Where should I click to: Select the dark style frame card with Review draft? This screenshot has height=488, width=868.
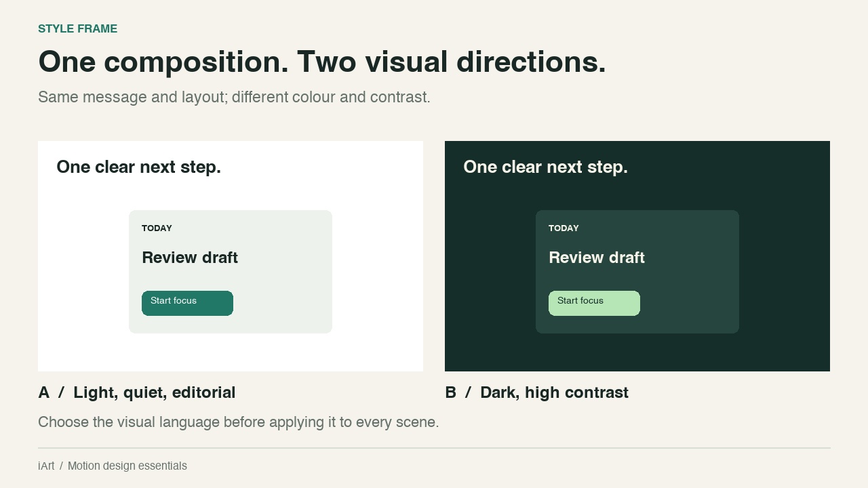(637, 272)
